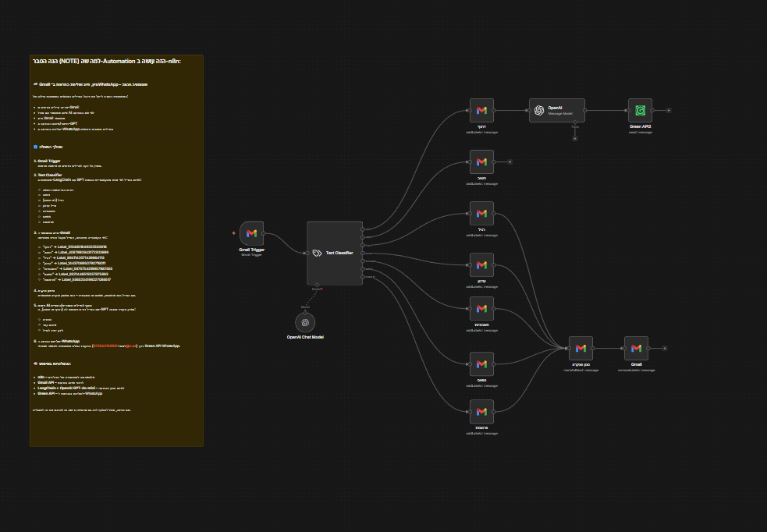Open the Gmail Trigger node
Viewport: 767px width, 532px height.
point(251,232)
